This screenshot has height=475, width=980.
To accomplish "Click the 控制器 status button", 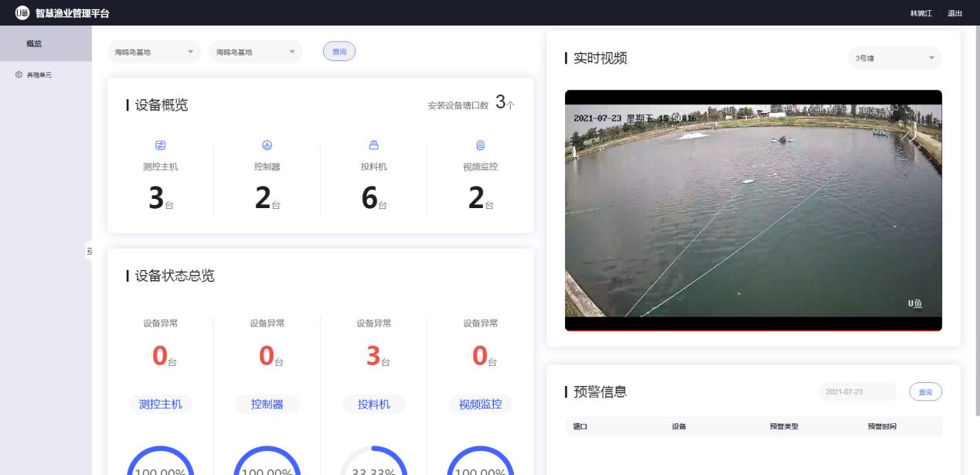I will pos(267,404).
